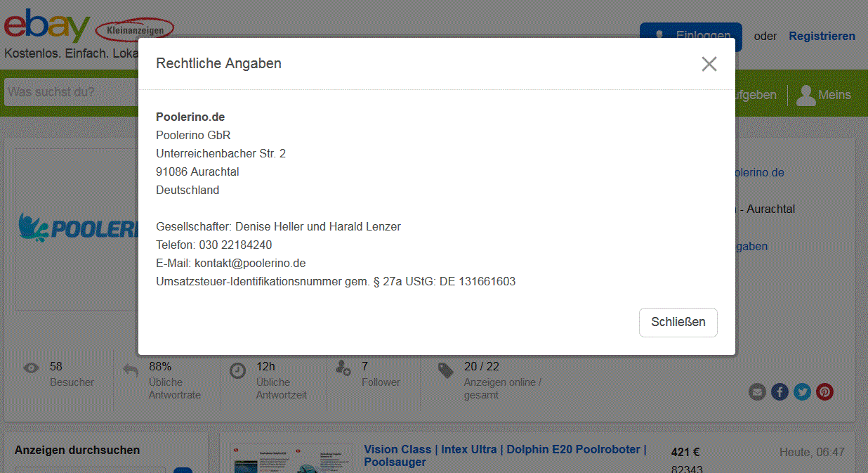Viewport: 868px width, 473px height.
Task: Click the Follower person icon
Action: point(343,368)
